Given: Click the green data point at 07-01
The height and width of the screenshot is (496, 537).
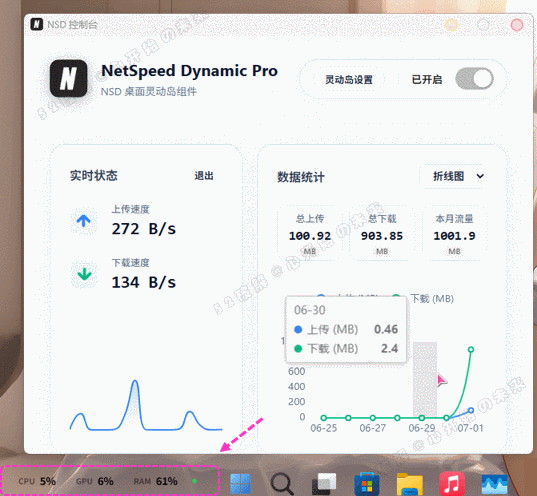Looking at the screenshot, I should pyautogui.click(x=471, y=349).
